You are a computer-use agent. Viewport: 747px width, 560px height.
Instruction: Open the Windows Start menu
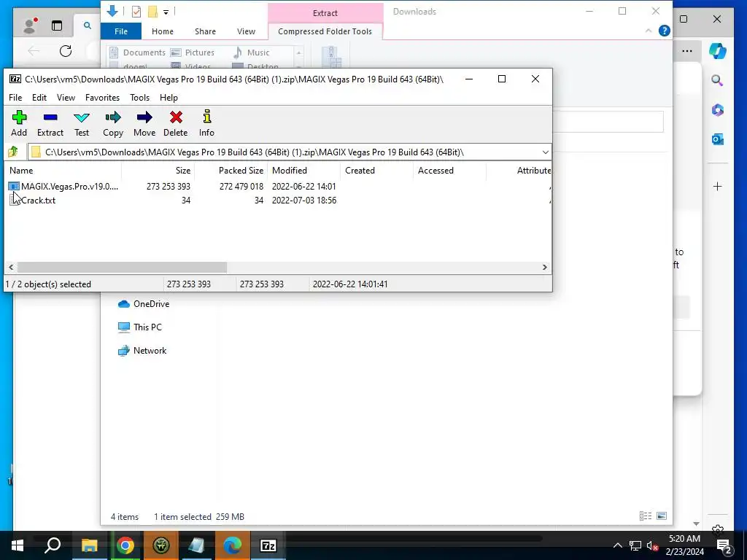pos(18,545)
